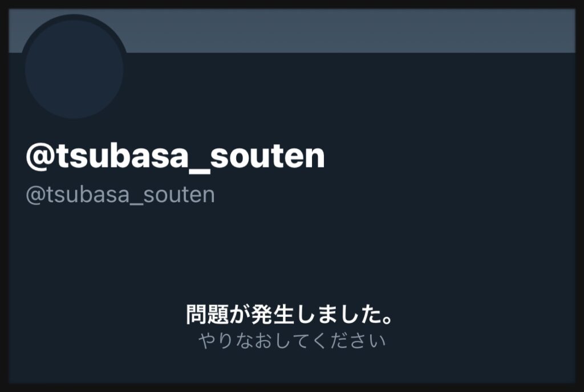The width and height of the screenshot is (584, 392).
Task: Click the large display name with underscore
Action: pos(176,157)
